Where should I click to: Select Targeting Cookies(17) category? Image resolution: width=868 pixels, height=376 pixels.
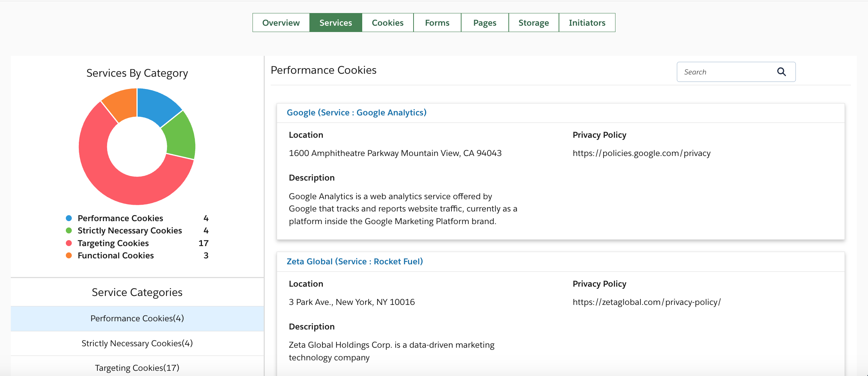click(x=137, y=368)
